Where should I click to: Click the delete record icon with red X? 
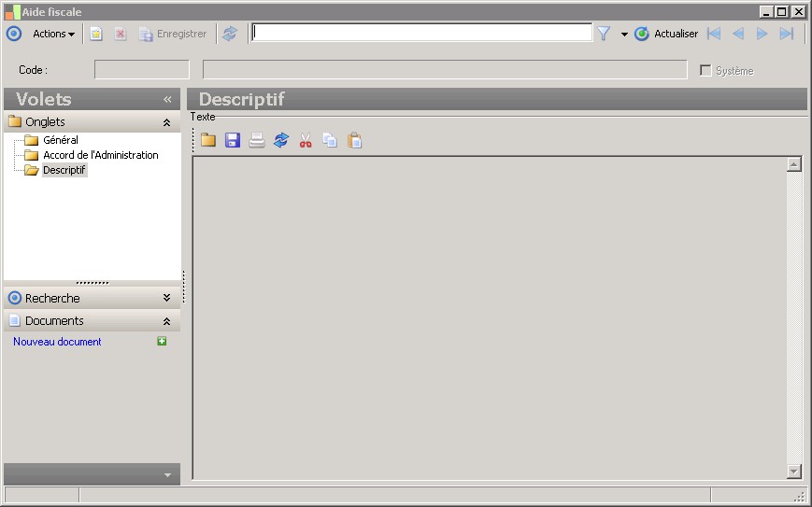(121, 34)
